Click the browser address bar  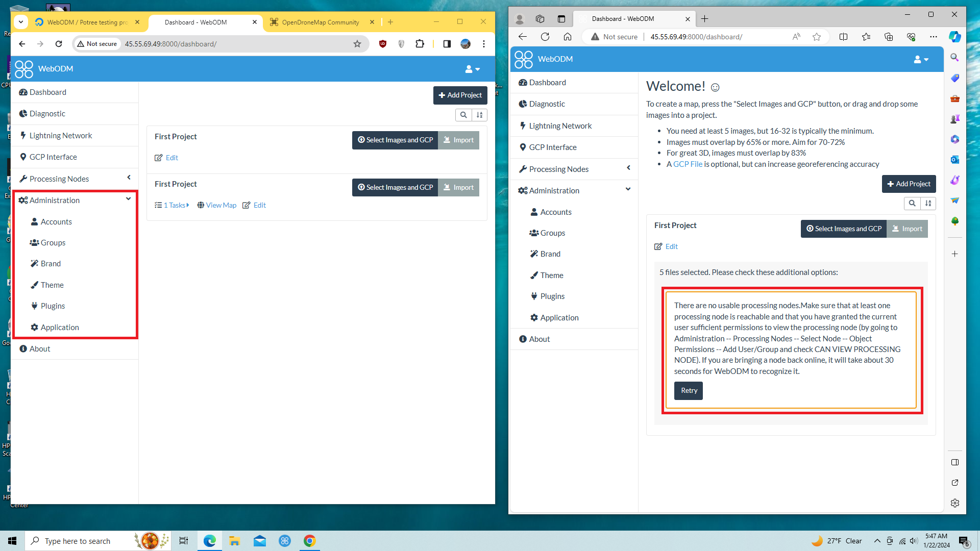point(230,44)
